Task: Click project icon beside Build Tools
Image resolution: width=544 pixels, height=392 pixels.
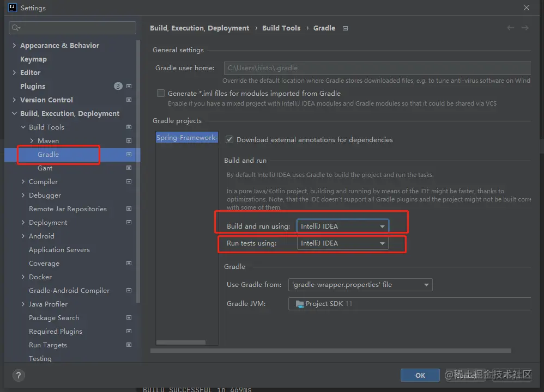Action: click(129, 127)
